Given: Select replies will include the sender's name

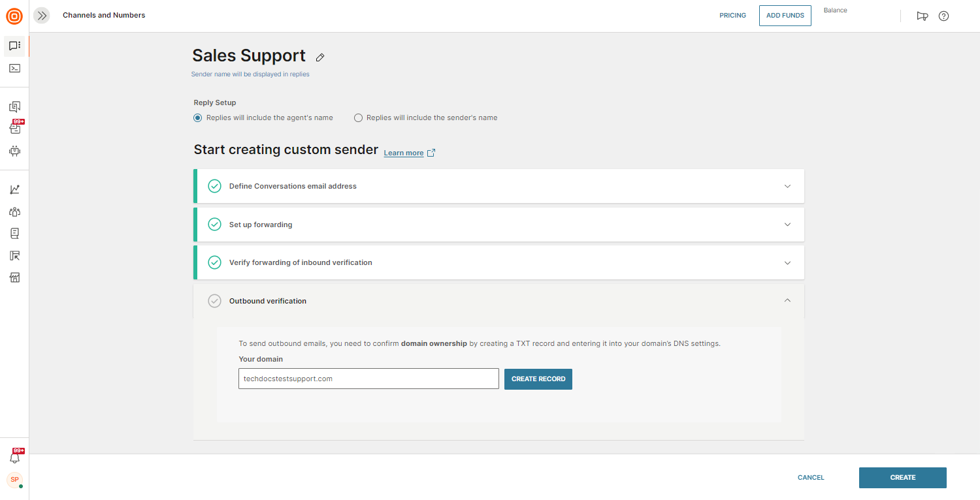Looking at the screenshot, I should 358,118.
